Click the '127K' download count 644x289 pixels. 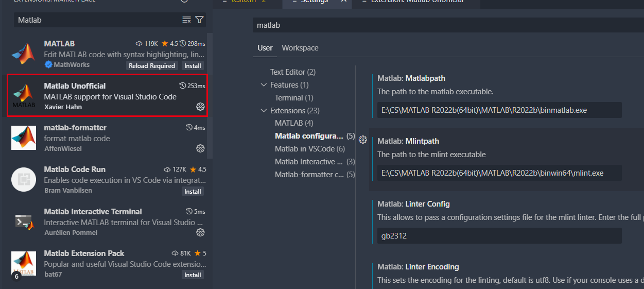tap(175, 169)
